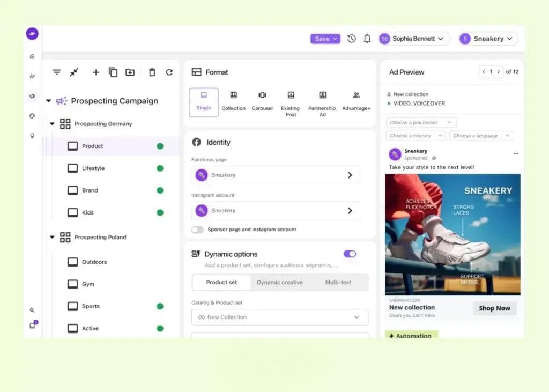
Task: Open the Choose a language dropdown
Action: point(480,135)
